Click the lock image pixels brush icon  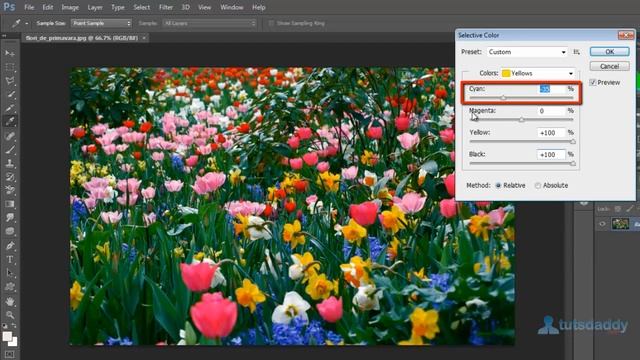coord(630,209)
